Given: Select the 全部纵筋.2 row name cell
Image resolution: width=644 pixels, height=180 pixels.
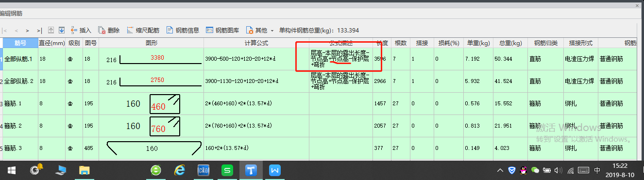Looking at the screenshot, I should [x=20, y=82].
